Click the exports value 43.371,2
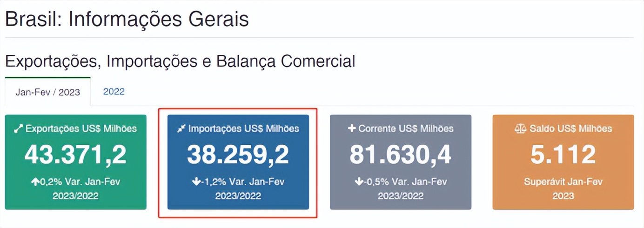644x228 pixels. pyautogui.click(x=75, y=155)
